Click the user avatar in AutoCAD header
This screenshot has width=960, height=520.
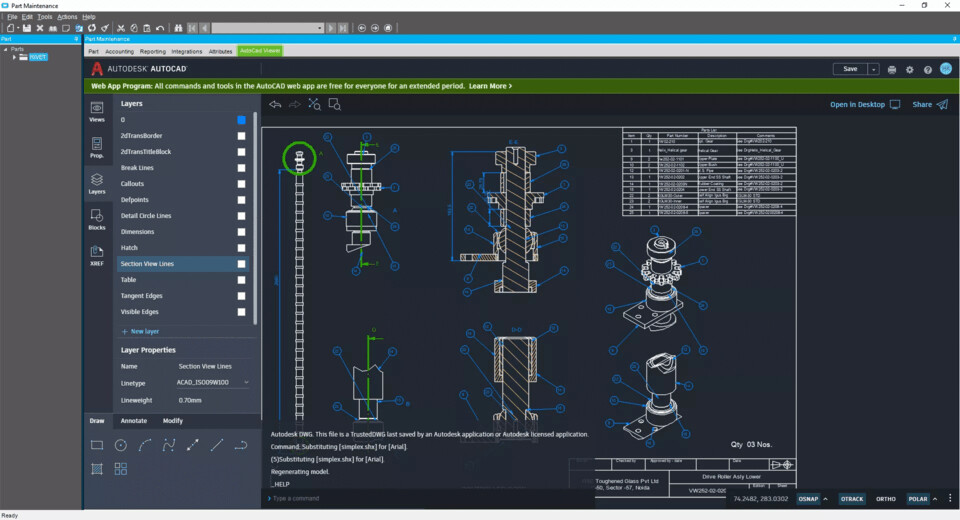point(946,69)
